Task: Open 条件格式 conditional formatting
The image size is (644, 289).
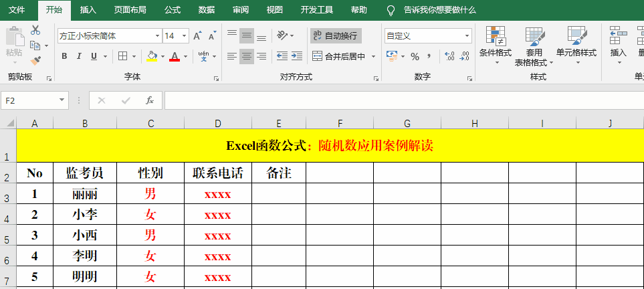Action: point(496,45)
